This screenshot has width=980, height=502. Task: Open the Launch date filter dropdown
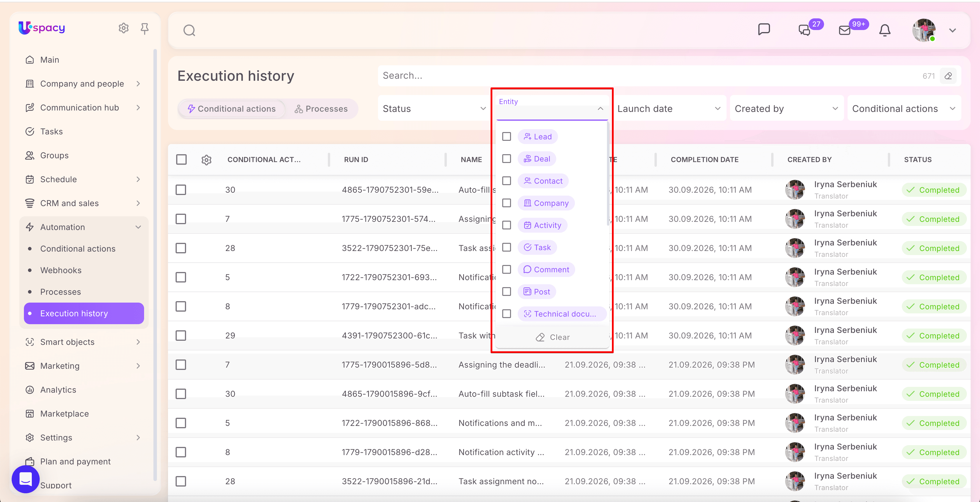pyautogui.click(x=668, y=108)
